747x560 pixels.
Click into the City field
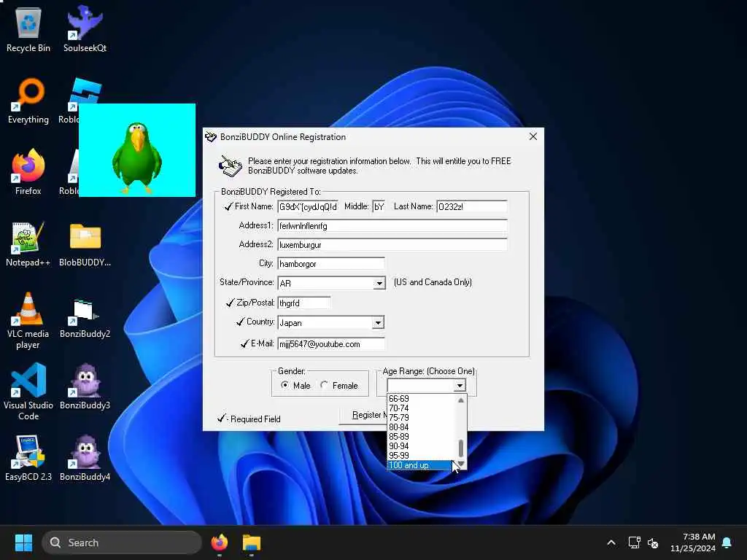[x=331, y=264]
